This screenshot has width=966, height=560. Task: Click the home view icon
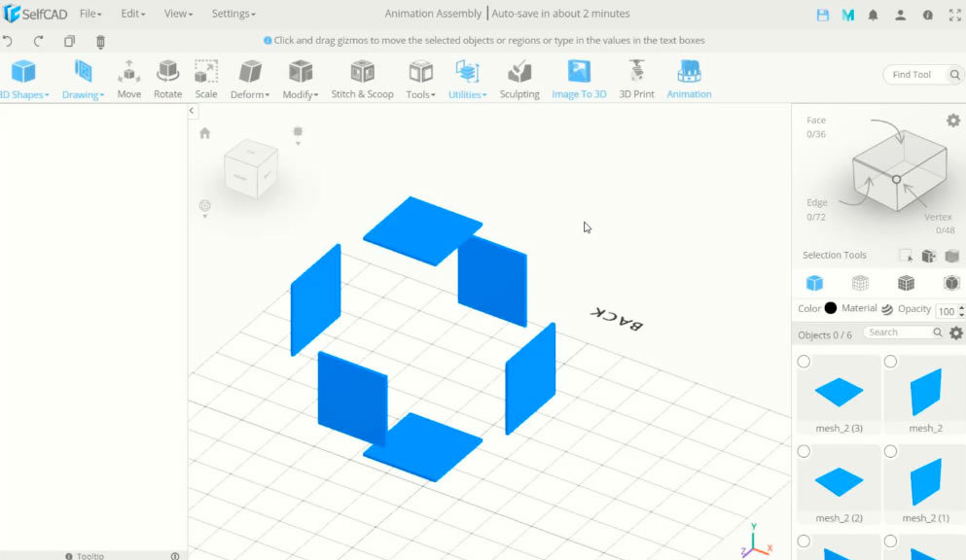point(205,133)
